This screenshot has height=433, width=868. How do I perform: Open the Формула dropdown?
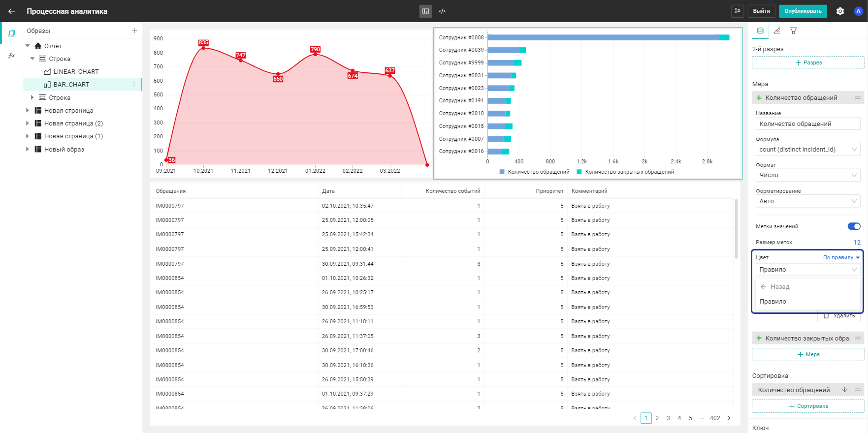tap(808, 150)
